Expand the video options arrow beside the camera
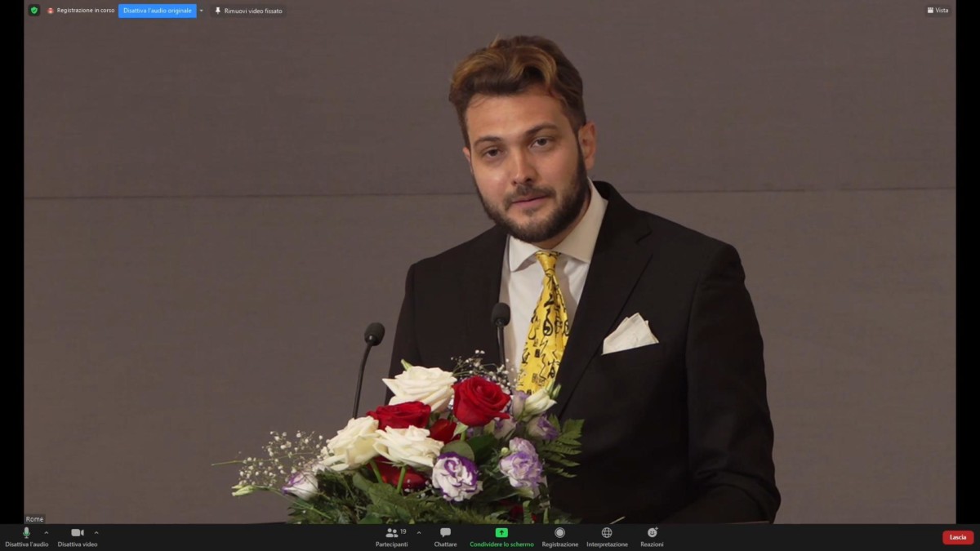The width and height of the screenshot is (980, 551). pos(96,532)
